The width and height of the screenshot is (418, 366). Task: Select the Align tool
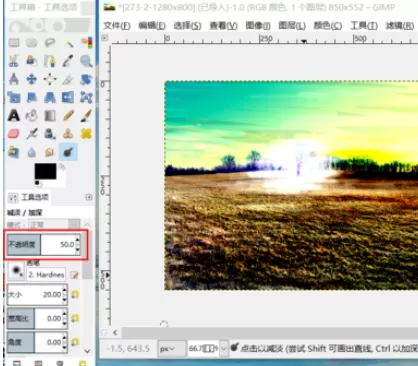(x=50, y=79)
